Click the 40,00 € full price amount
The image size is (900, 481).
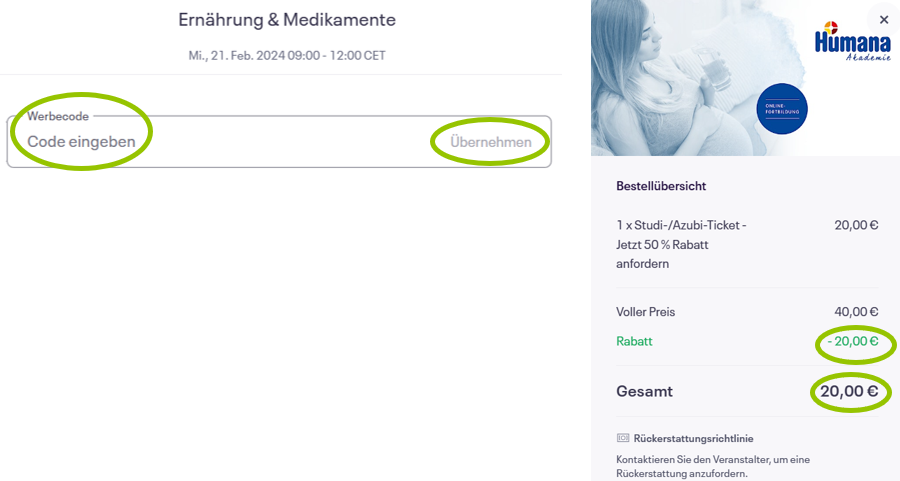click(856, 312)
